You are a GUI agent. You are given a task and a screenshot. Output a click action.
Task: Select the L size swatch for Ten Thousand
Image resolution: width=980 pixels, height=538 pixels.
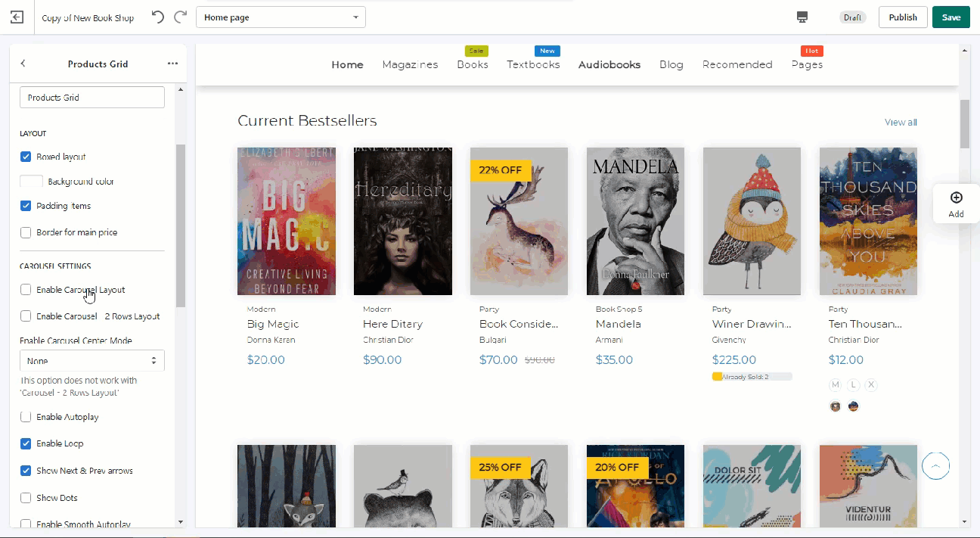click(x=853, y=384)
